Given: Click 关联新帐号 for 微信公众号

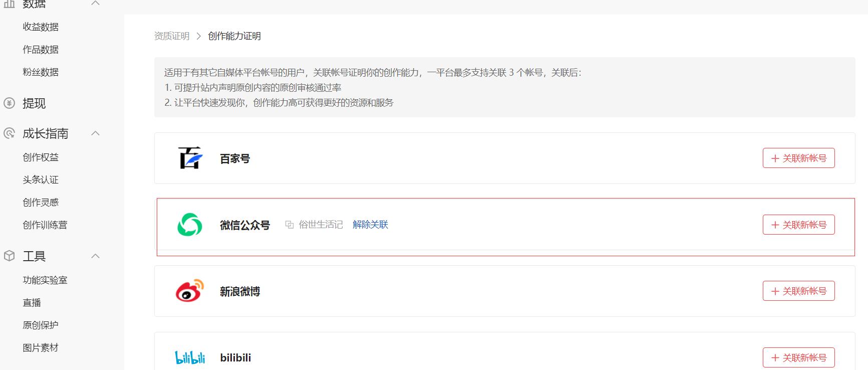Looking at the screenshot, I should click(799, 225).
